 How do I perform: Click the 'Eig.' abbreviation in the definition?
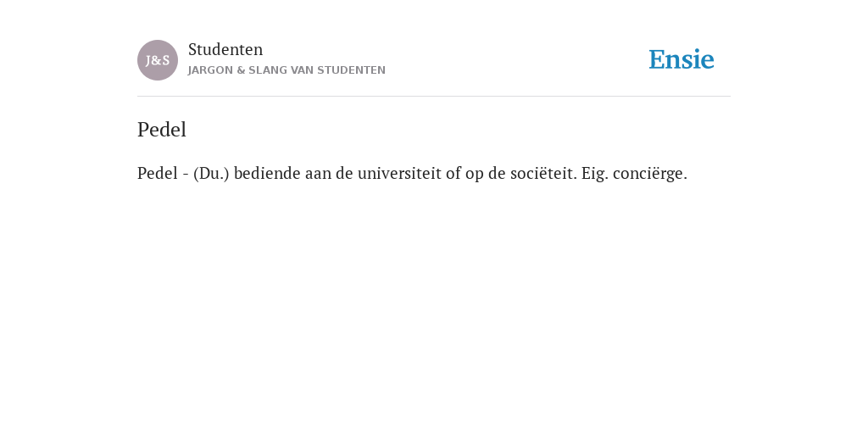(594, 174)
